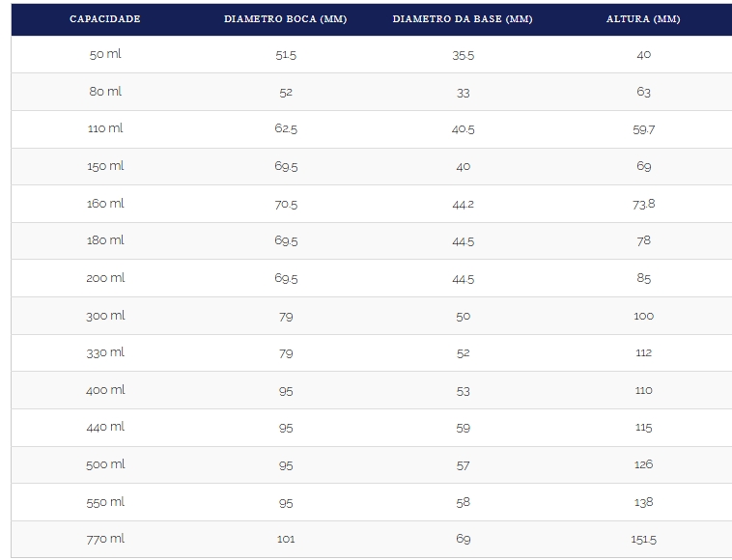Image resolution: width=732 pixels, height=560 pixels.
Task: Select the 50 ml capacity cell
Action: (105, 54)
